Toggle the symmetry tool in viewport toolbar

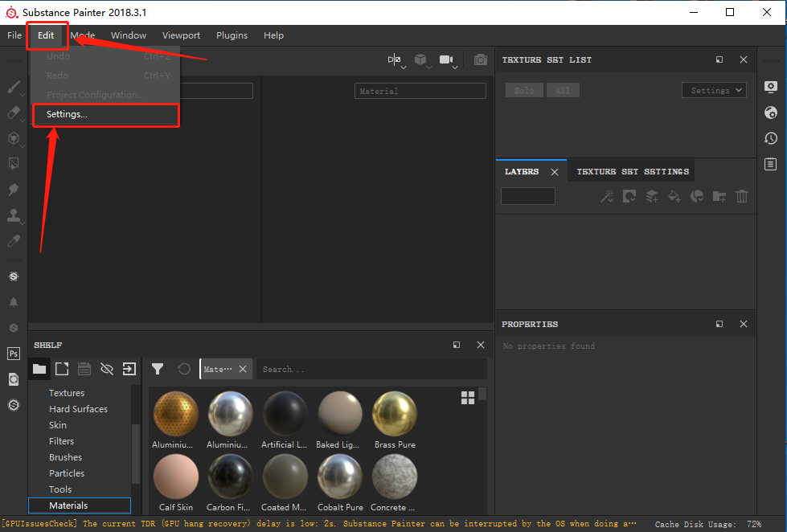pyautogui.click(x=395, y=59)
